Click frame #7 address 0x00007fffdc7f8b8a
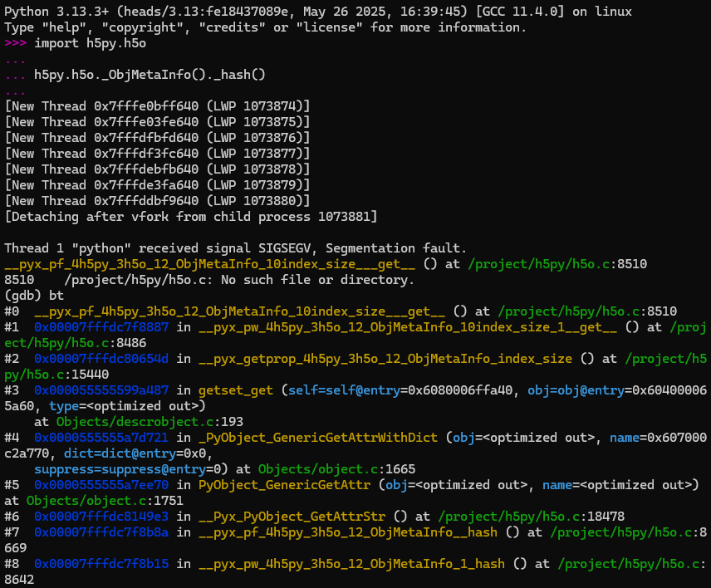Screen dimensions: 711x588 tap(101, 532)
